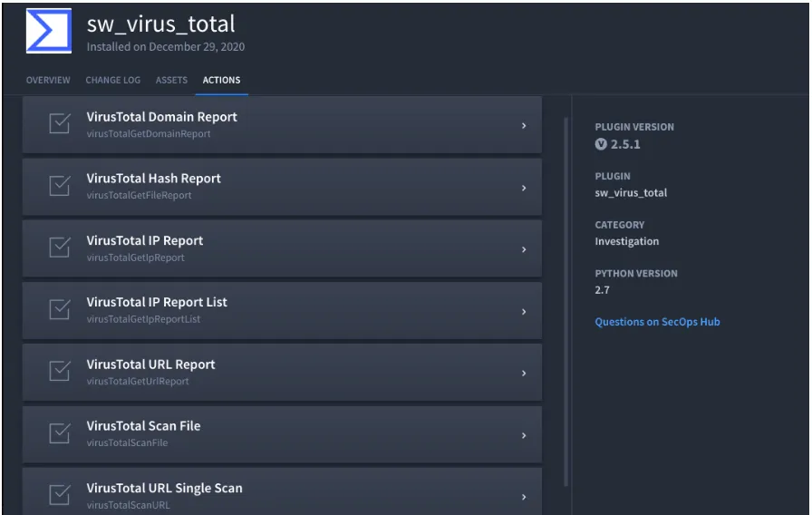Click the PYTHON VERSION label
The width and height of the screenshot is (812, 515).
pyautogui.click(x=636, y=274)
